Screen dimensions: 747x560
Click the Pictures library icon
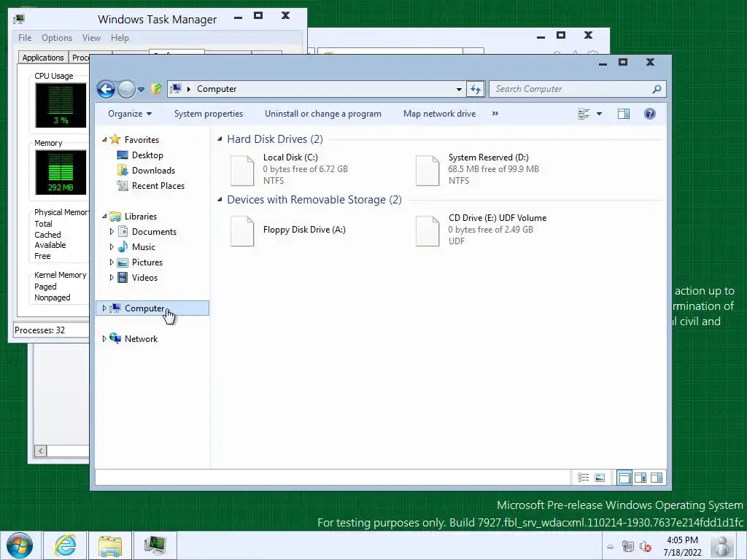click(x=123, y=262)
